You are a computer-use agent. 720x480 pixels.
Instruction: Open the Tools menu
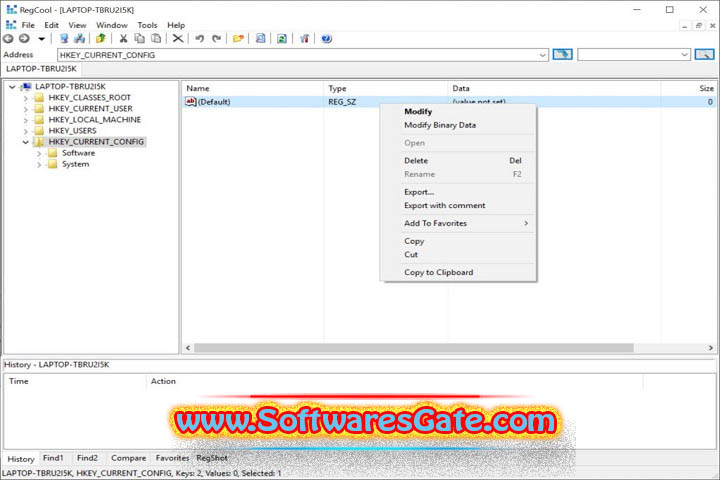[147, 25]
